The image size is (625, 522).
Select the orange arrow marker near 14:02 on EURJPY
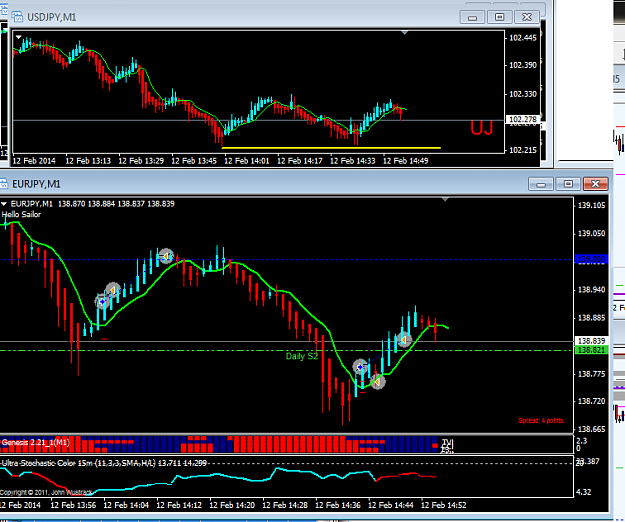coord(113,290)
